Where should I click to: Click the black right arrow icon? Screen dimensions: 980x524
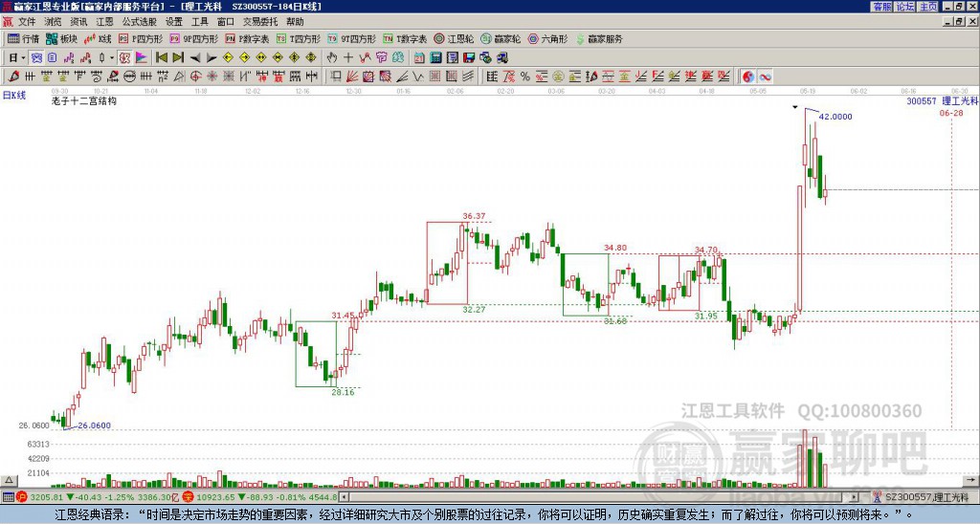(212, 58)
